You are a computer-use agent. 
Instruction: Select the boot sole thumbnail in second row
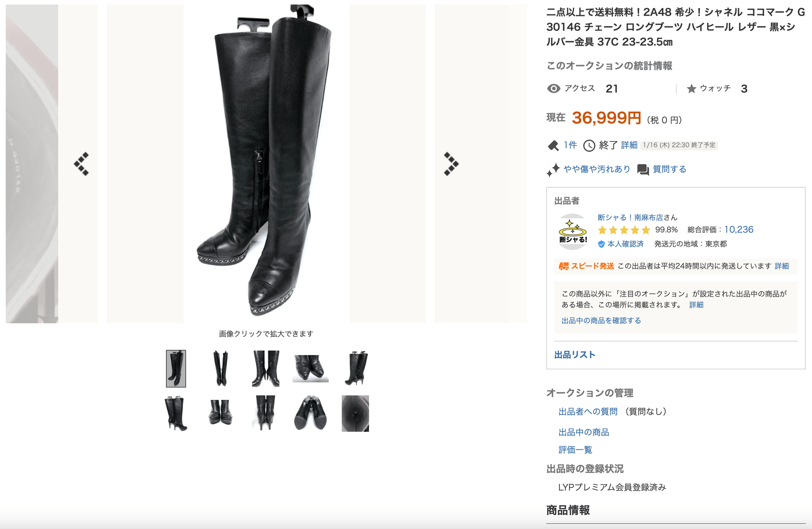(310, 413)
